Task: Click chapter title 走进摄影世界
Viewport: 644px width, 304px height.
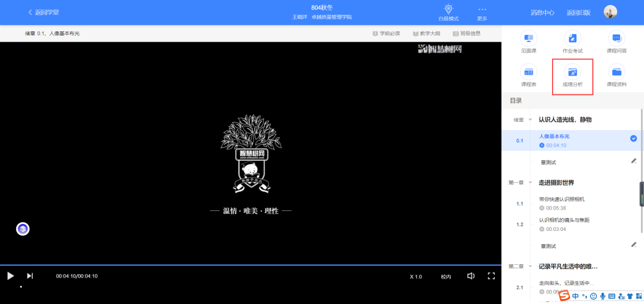Action: point(556,183)
